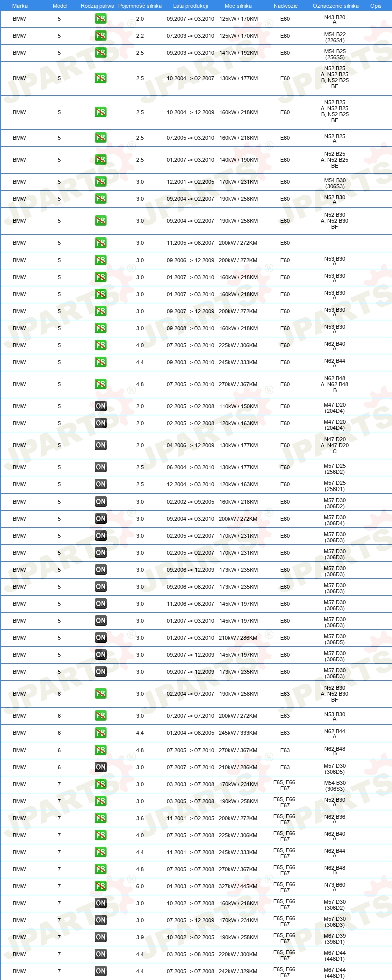Click the PB icon in the 3.6 N62 B36 row
392x980 pixels.
coord(101,818)
